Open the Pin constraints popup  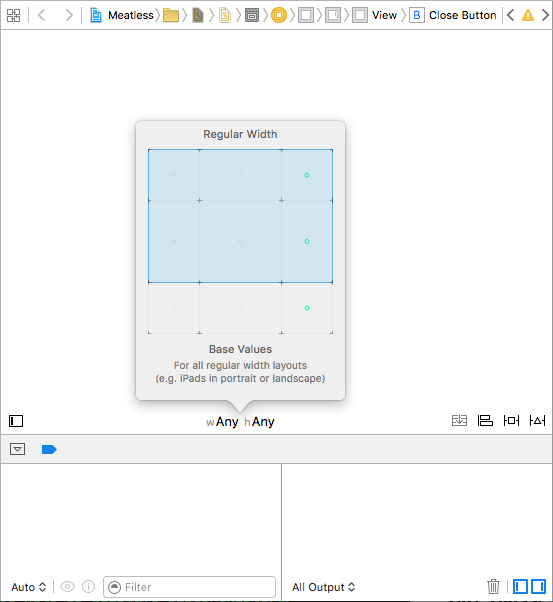511,421
